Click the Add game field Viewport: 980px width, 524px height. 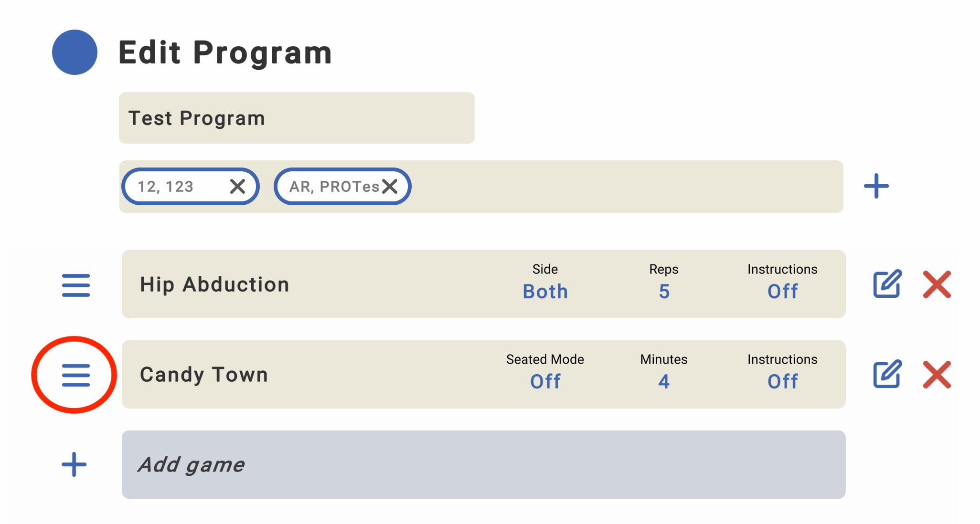[x=483, y=464]
